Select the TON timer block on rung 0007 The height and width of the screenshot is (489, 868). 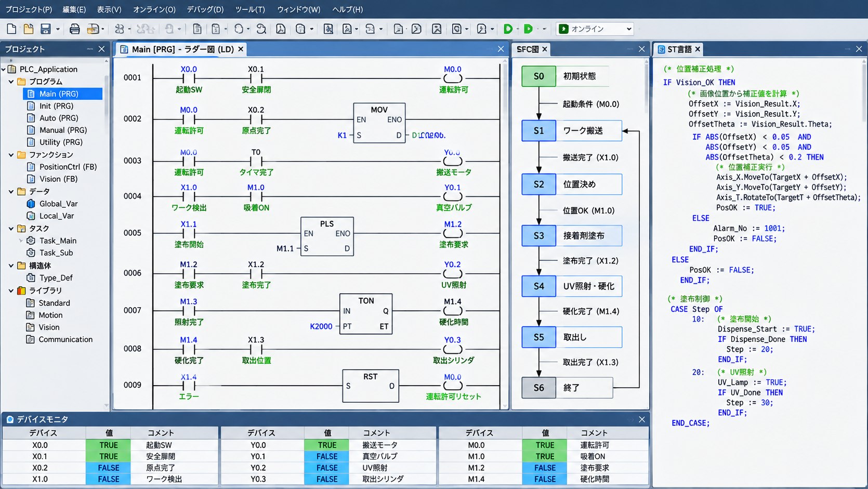coord(366,314)
